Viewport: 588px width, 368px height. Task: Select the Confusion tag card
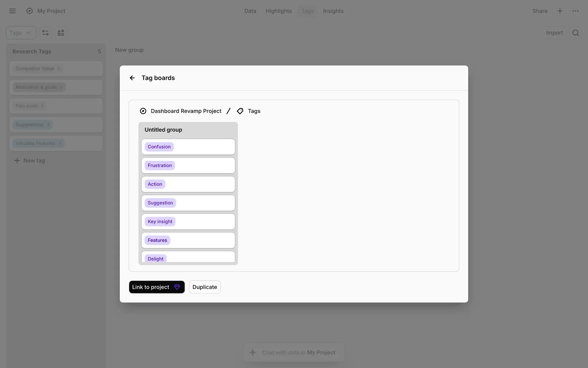pos(188,147)
